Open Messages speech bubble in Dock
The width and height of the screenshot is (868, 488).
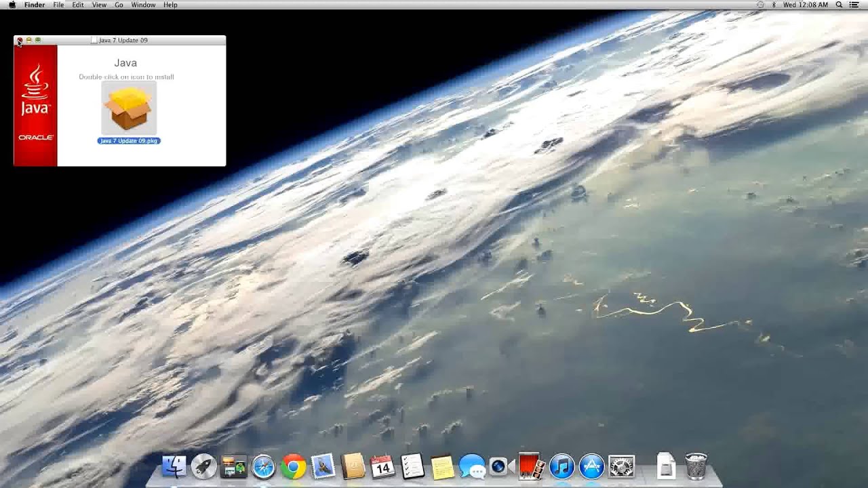(472, 466)
